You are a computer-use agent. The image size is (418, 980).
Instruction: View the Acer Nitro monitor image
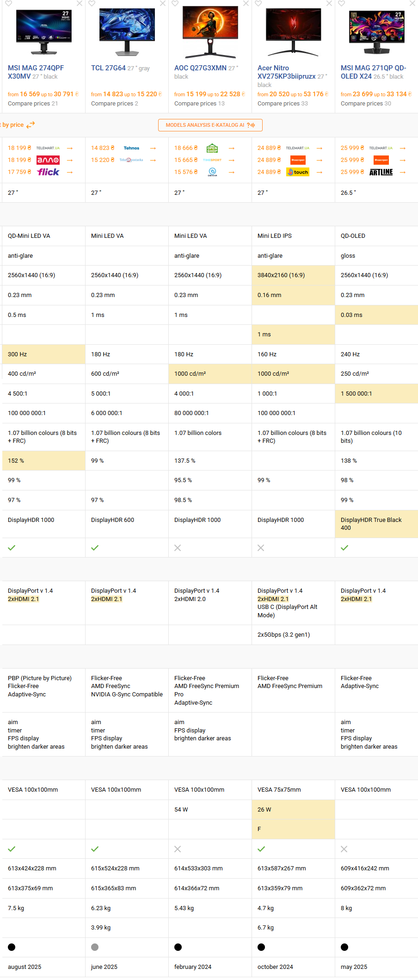pyautogui.click(x=294, y=31)
